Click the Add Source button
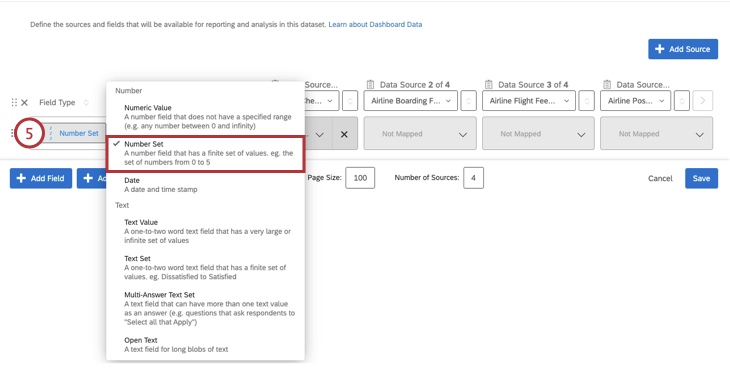This screenshot has height=385, width=730. 683,49
